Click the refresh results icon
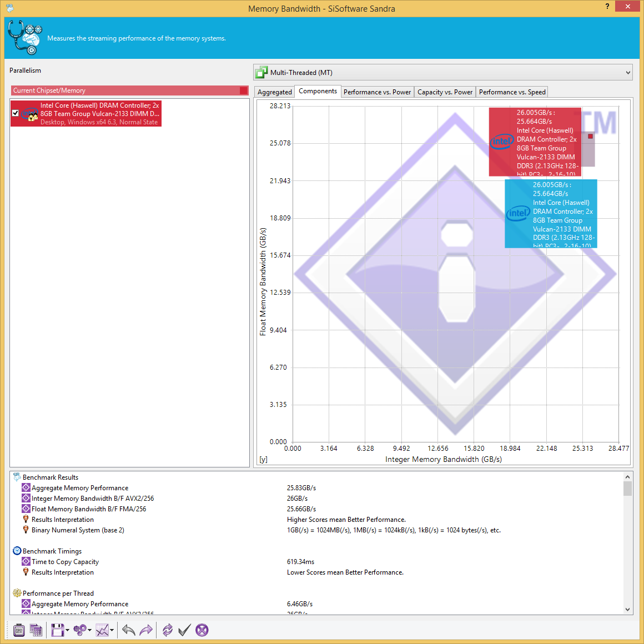Screen dimensions: 644x644 168,630
